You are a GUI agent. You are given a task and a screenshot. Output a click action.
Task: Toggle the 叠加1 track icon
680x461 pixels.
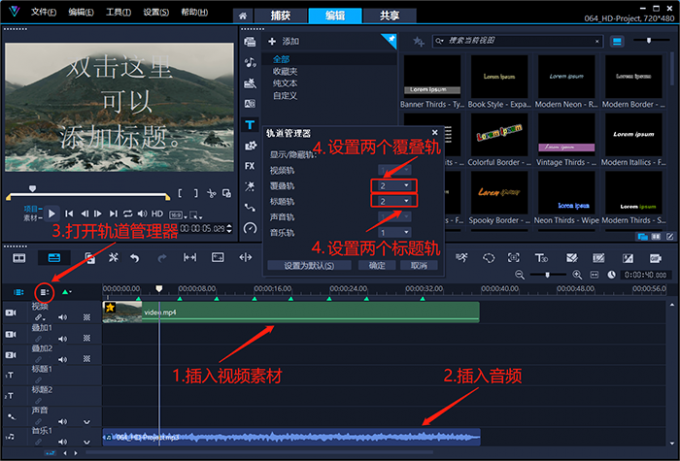(11, 334)
